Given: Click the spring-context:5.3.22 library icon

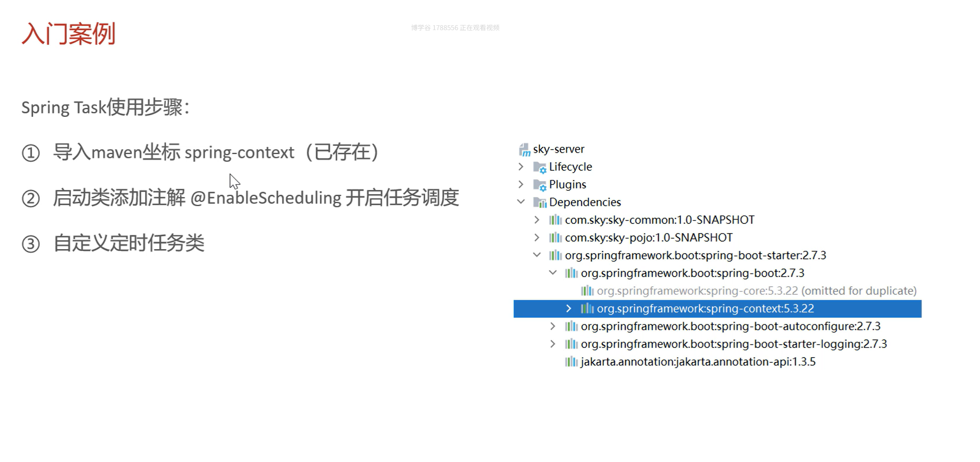Looking at the screenshot, I should (x=587, y=308).
